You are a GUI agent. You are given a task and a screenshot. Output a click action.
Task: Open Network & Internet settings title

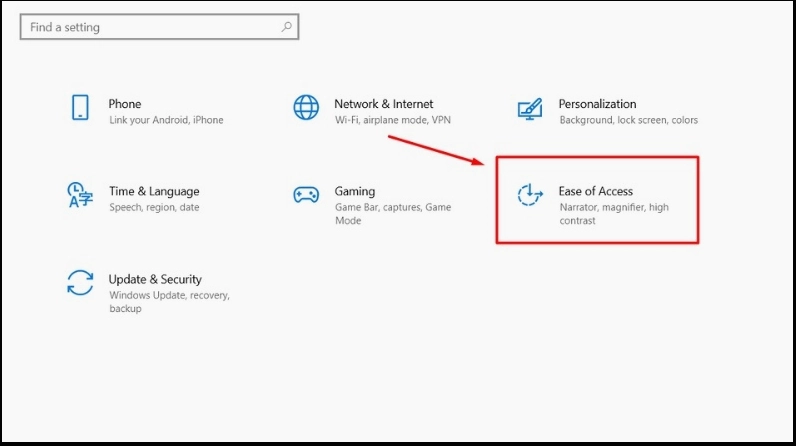383,104
